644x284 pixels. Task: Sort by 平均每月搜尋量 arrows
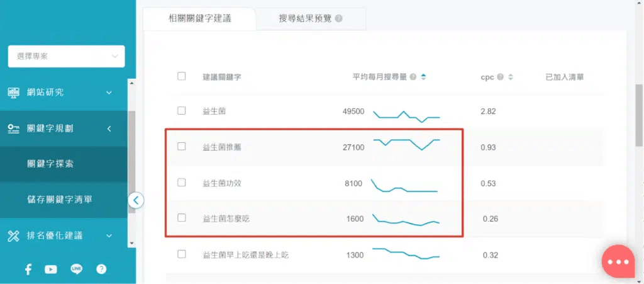point(423,77)
